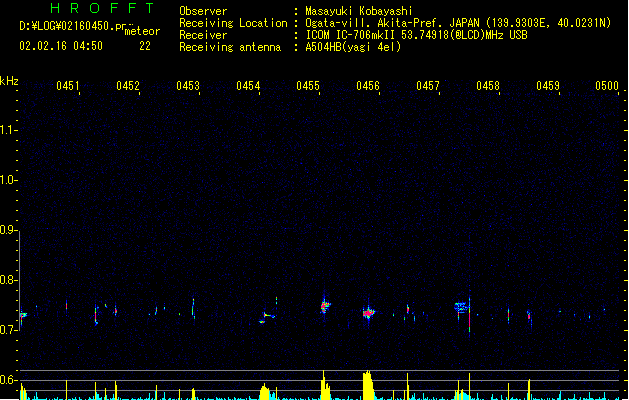This screenshot has height=400, width=629.
Task: Click the 0.6 kHz axis label
Action: click(x=8, y=380)
